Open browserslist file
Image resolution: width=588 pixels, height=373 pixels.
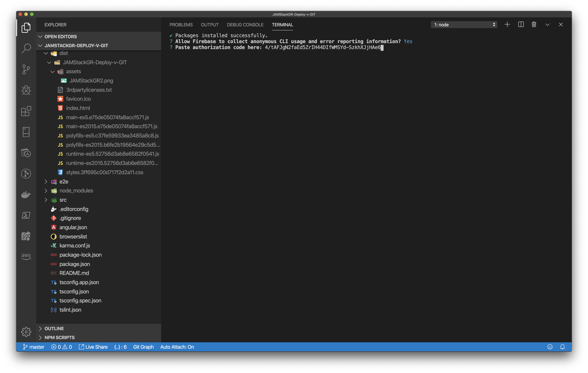coord(99,237)
